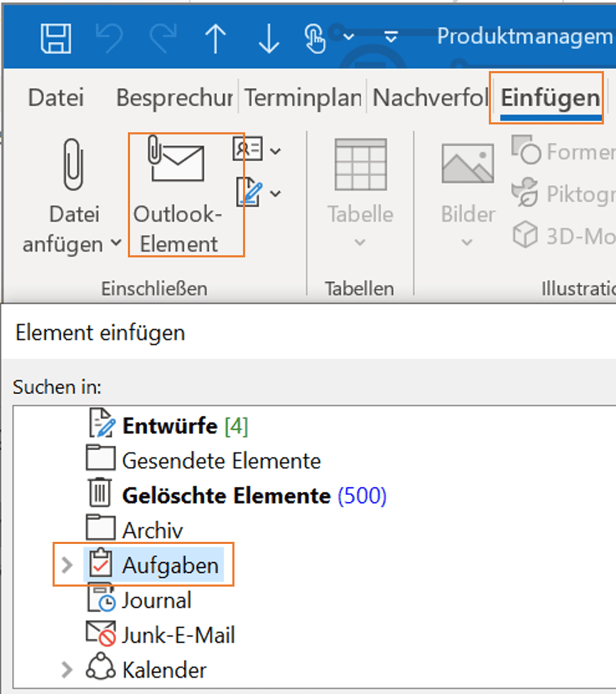616x694 pixels.
Task: Switch to the Terminplanung tab
Action: (303, 97)
